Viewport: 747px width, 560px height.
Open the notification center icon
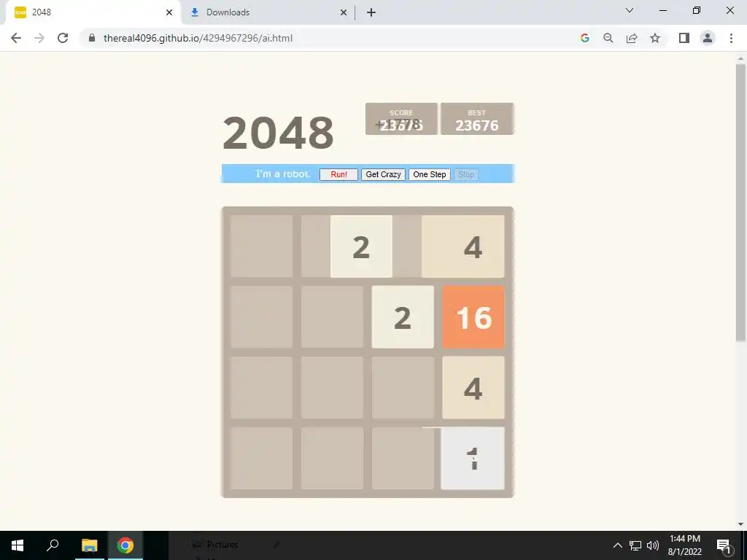coord(724,545)
